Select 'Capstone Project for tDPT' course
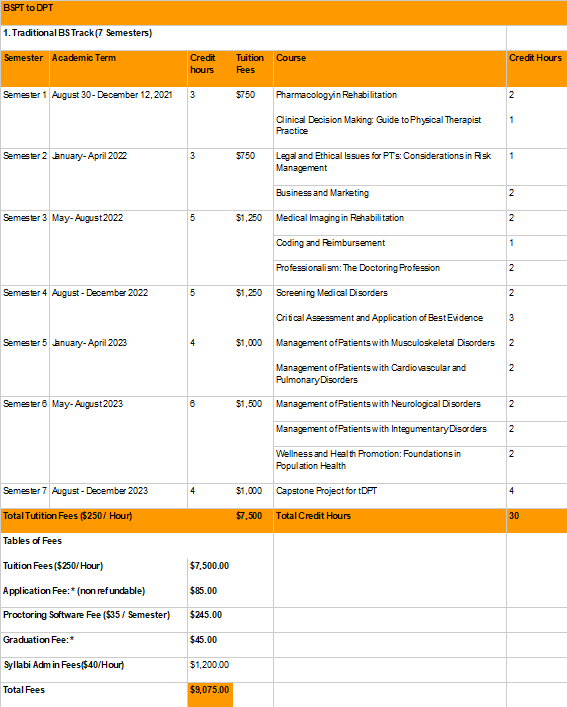 (326, 491)
